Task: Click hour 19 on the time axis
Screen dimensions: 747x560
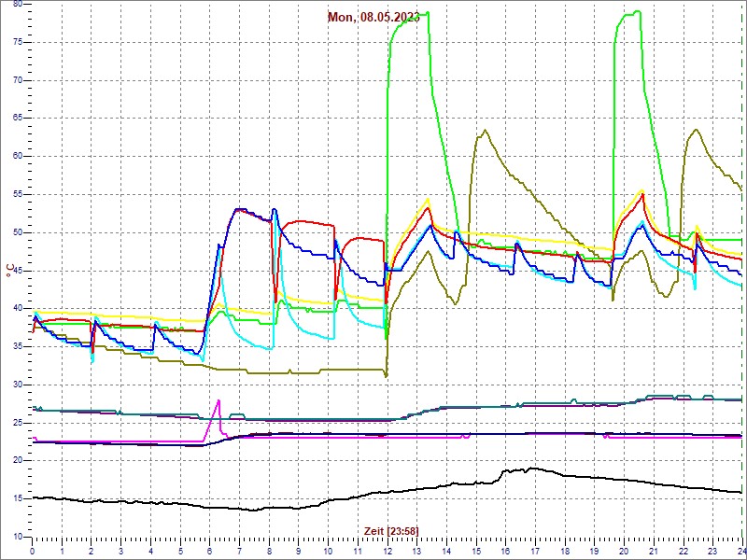Action: (595, 551)
